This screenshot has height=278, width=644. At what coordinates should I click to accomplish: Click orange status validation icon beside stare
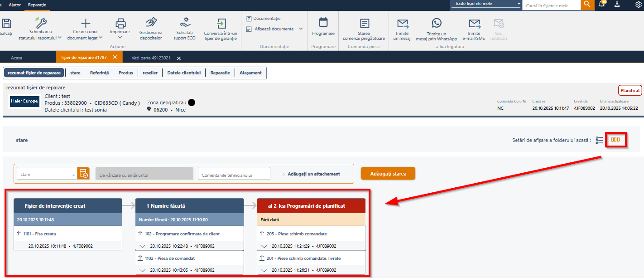pos(83,173)
